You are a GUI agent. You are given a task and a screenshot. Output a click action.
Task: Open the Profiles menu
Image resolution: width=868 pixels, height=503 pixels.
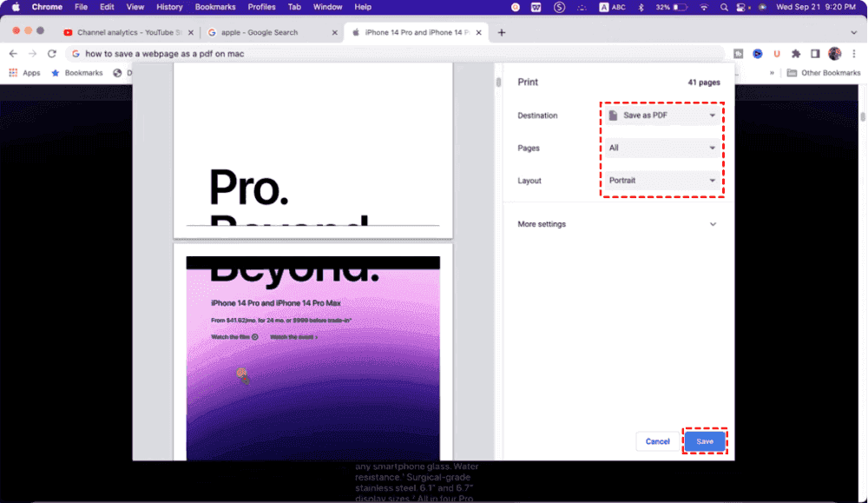click(262, 7)
